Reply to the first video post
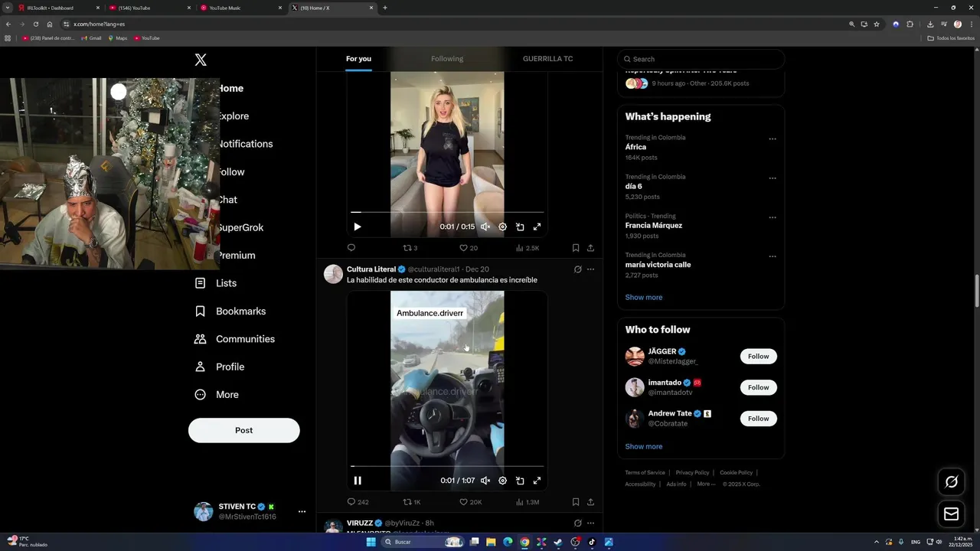 351,248
